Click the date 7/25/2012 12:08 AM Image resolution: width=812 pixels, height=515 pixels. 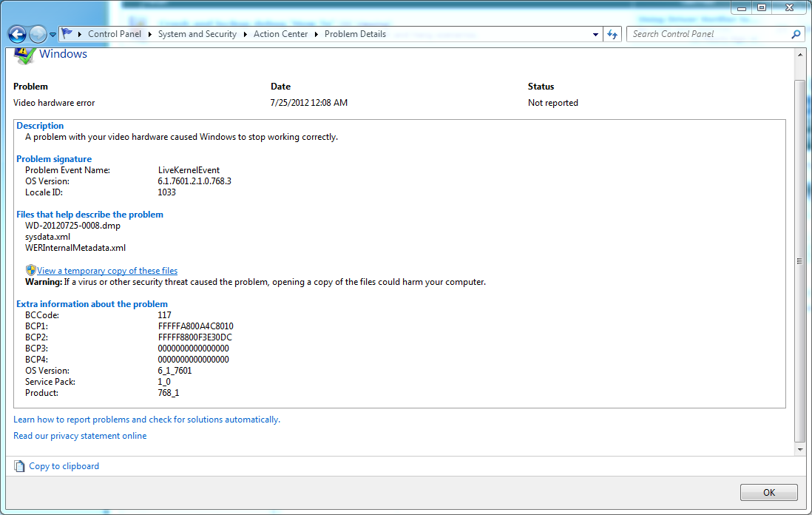tap(308, 103)
